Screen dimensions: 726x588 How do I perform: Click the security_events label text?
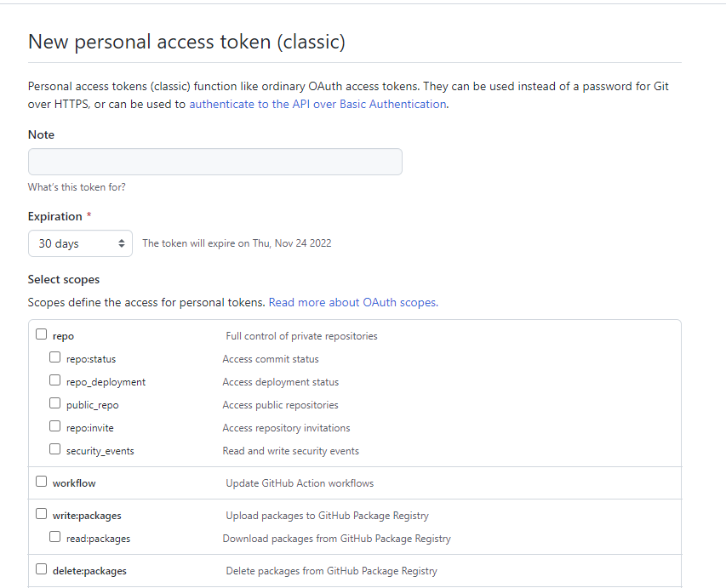pyautogui.click(x=100, y=451)
